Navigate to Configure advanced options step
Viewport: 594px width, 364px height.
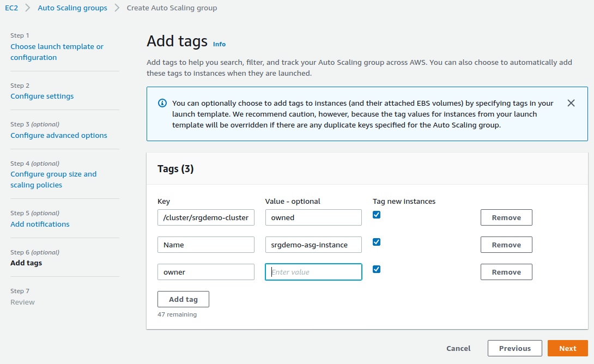pyautogui.click(x=59, y=136)
